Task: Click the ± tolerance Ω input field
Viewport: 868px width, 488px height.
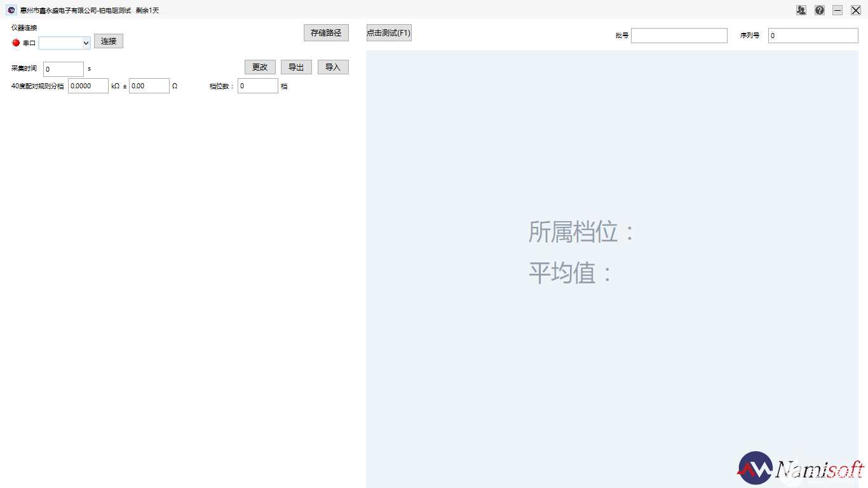Action: pos(149,86)
